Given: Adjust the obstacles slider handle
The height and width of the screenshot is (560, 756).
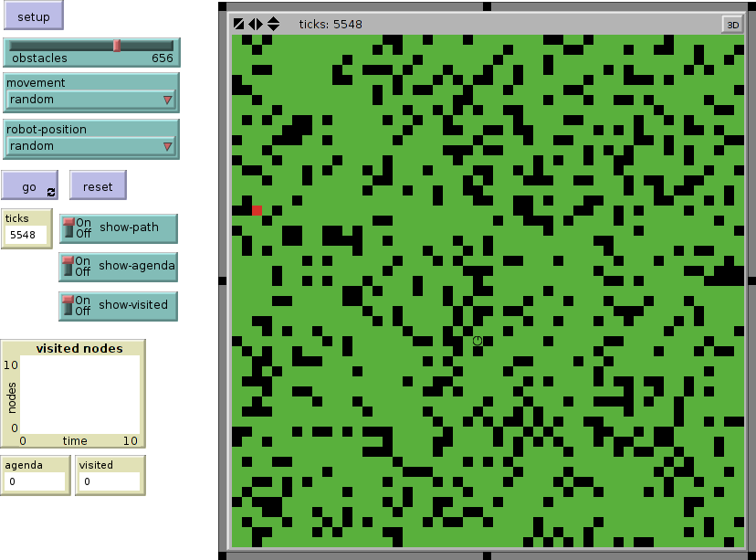Looking at the screenshot, I should point(117,46).
